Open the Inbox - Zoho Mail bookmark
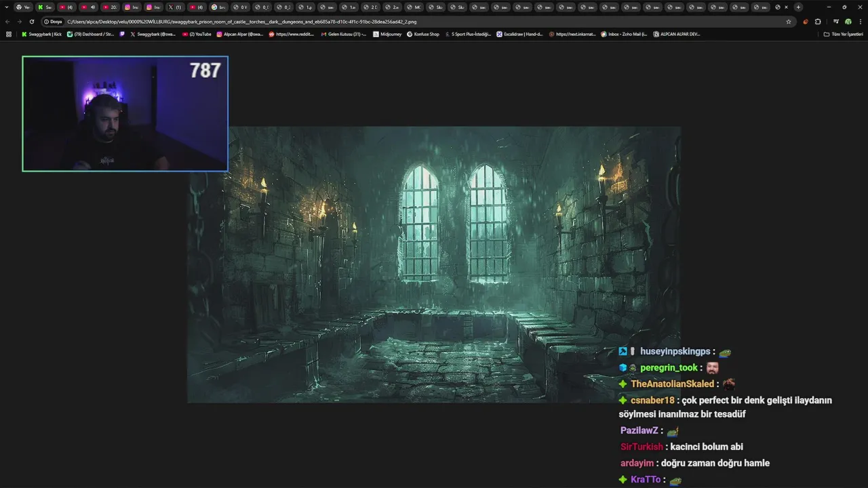Image resolution: width=868 pixels, height=488 pixels. [x=624, y=34]
